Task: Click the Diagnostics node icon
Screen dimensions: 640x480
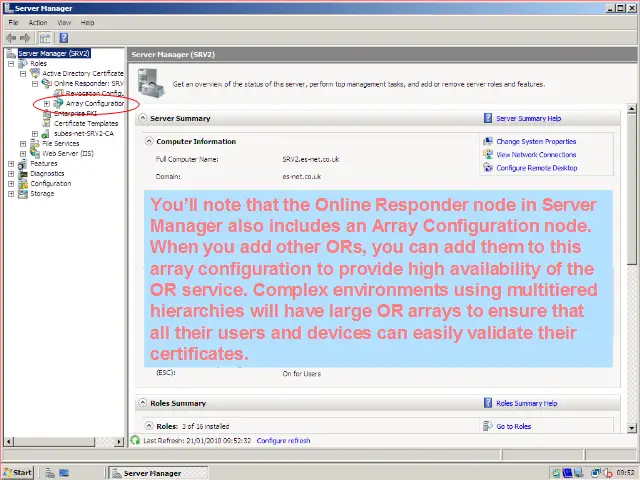Action: pyautogui.click(x=23, y=173)
